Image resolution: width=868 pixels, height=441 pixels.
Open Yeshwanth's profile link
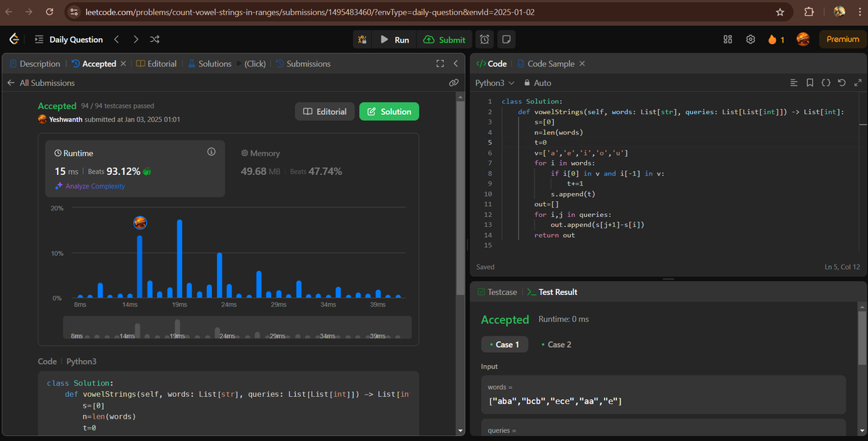(x=65, y=119)
